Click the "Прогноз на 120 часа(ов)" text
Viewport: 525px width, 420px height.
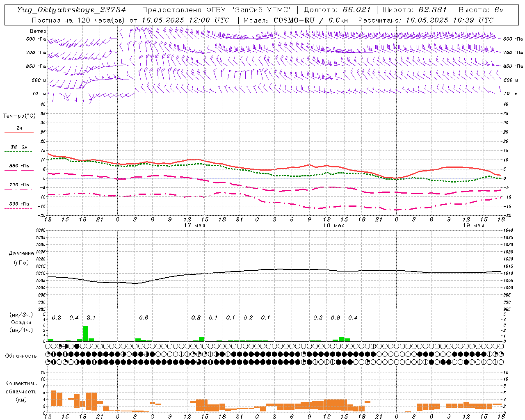[79, 20]
